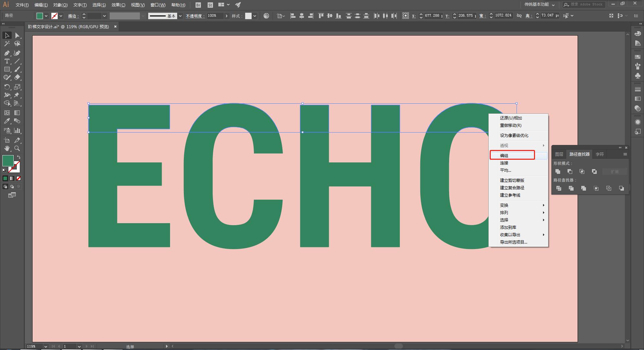
Task: Click Minus Back in the Pathfinder panel
Action: pyautogui.click(x=622, y=188)
